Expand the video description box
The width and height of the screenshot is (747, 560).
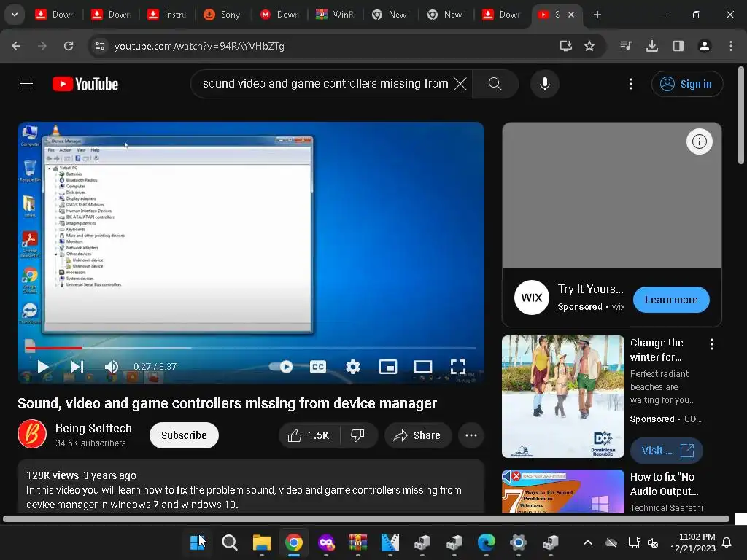pyautogui.click(x=251, y=486)
